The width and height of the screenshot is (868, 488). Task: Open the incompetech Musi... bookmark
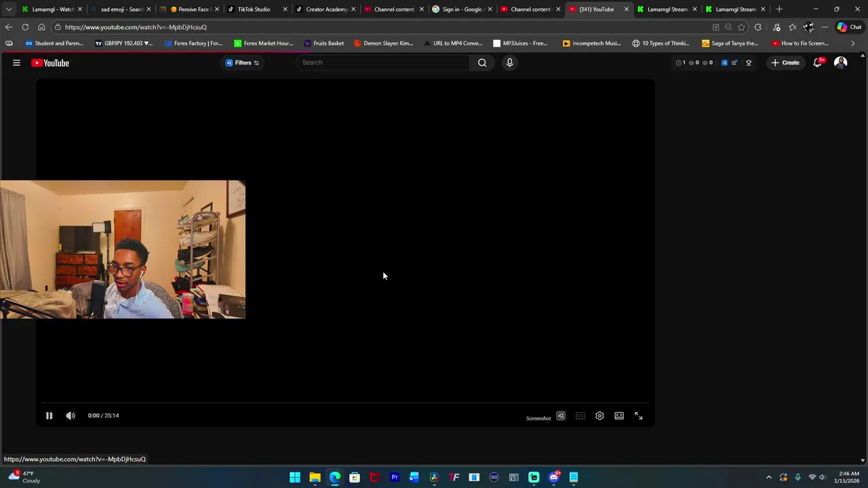tap(591, 43)
